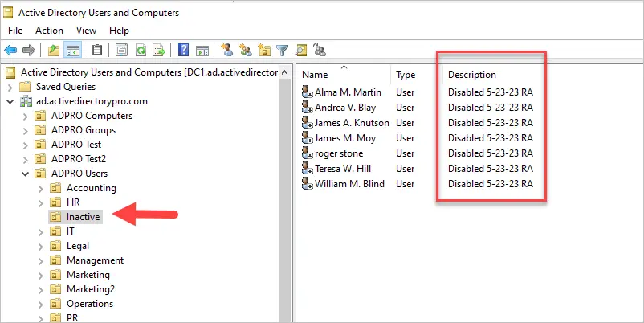This screenshot has height=323, width=644.
Task: Click the OU folder icon beside Accounting
Action: 55,188
